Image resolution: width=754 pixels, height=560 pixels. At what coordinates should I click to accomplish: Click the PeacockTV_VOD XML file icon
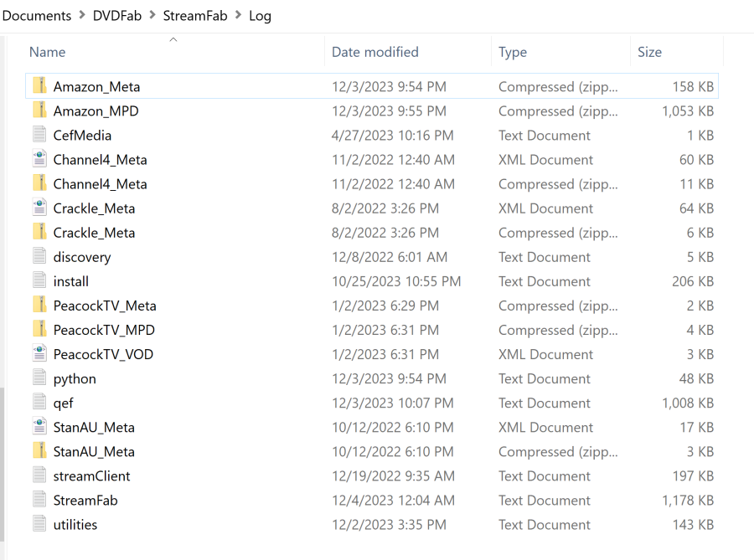[x=39, y=354]
